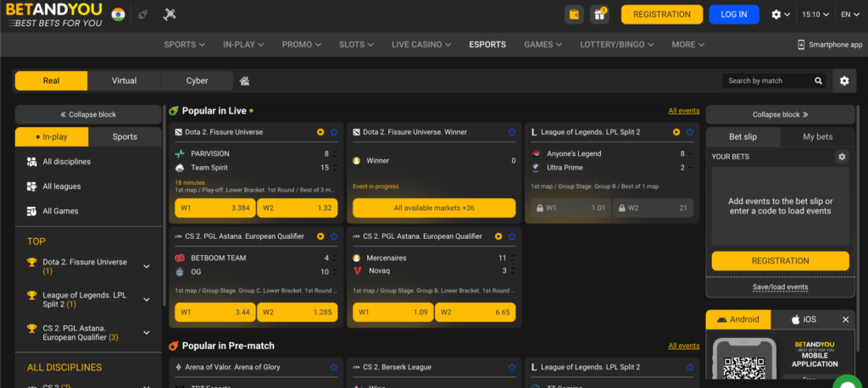Select the Real tab

tap(51, 80)
